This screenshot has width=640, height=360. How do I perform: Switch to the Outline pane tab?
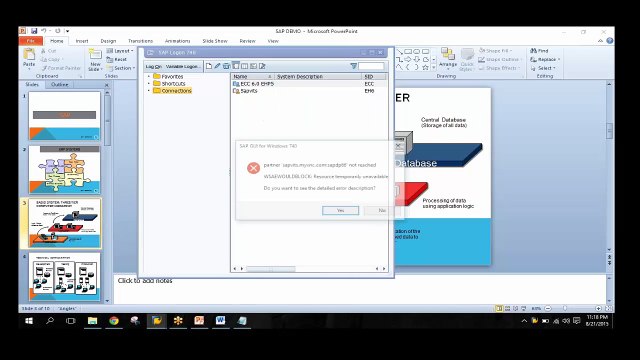60,84
